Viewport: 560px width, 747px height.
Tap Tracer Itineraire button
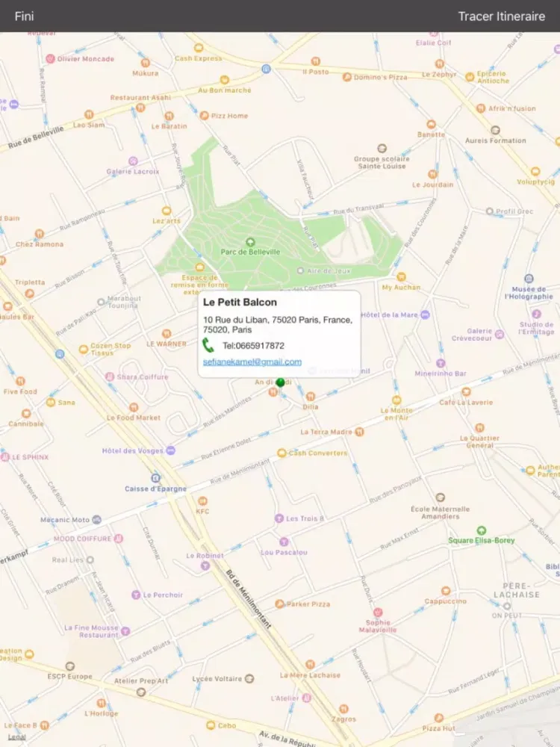coord(502,16)
